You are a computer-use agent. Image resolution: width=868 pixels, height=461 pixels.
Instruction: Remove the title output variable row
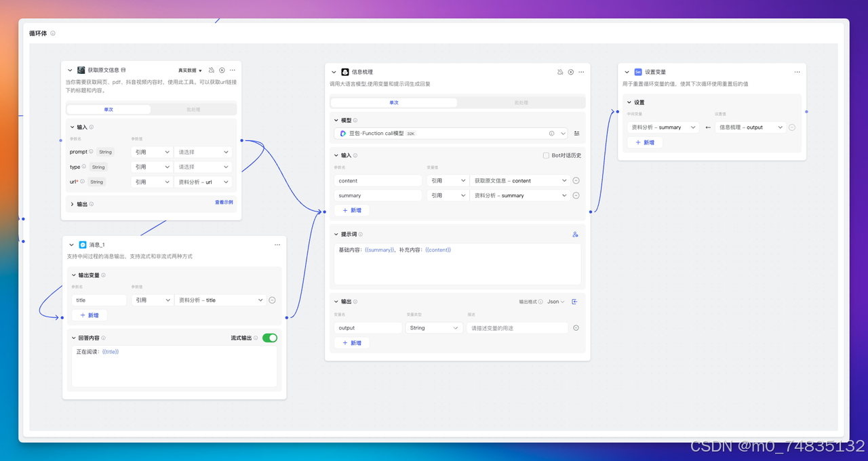pyautogui.click(x=272, y=300)
